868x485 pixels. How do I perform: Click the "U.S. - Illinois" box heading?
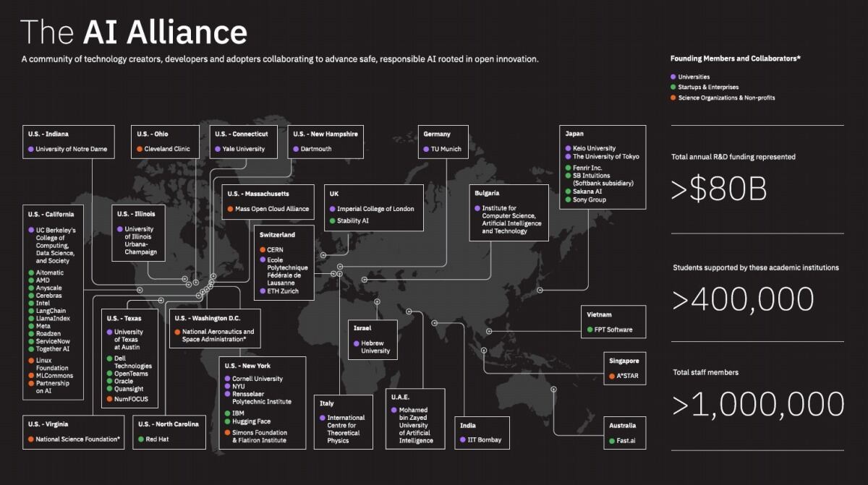[137, 214]
